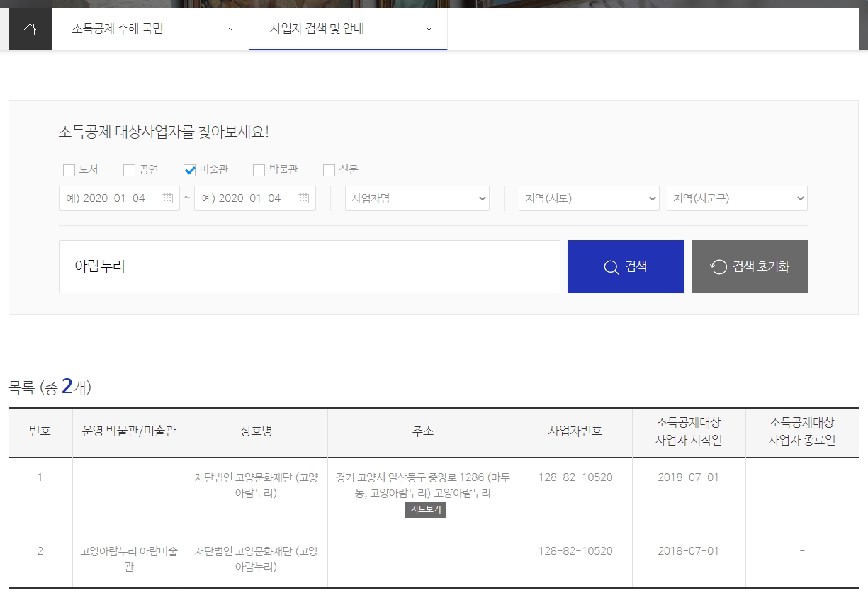
Task: Click the search keyword field containing 아람누리
Action: pos(310,266)
